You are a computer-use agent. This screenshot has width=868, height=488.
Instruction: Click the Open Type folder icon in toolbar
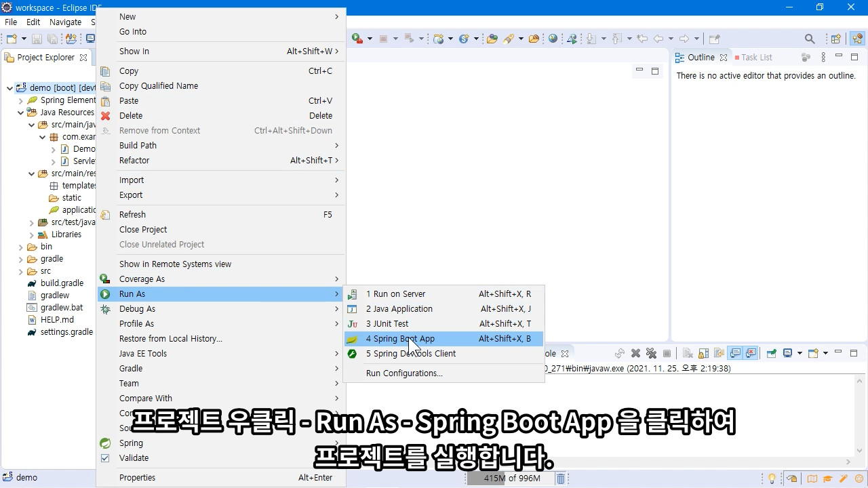pyautogui.click(x=492, y=39)
